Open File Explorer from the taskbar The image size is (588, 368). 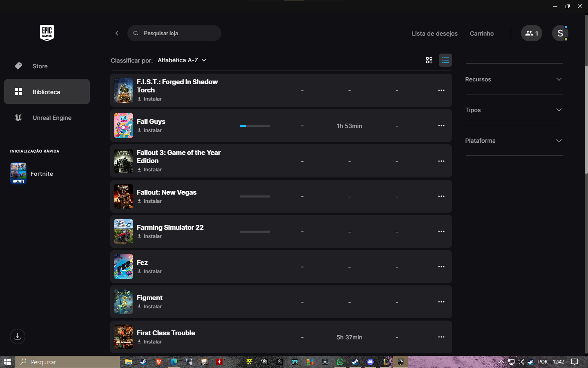pyautogui.click(x=128, y=362)
